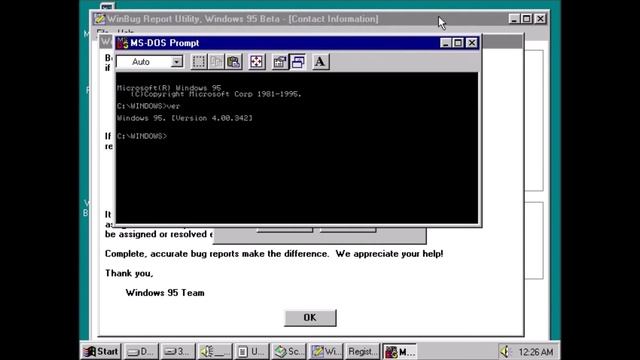Click the 'Thank you,' text line
640x360 pixels.
129,273
